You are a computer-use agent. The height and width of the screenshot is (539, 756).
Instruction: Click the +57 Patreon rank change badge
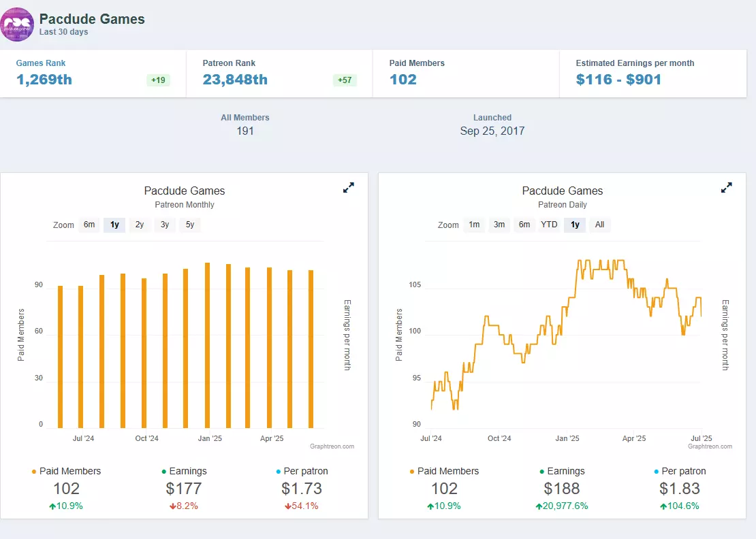[345, 80]
